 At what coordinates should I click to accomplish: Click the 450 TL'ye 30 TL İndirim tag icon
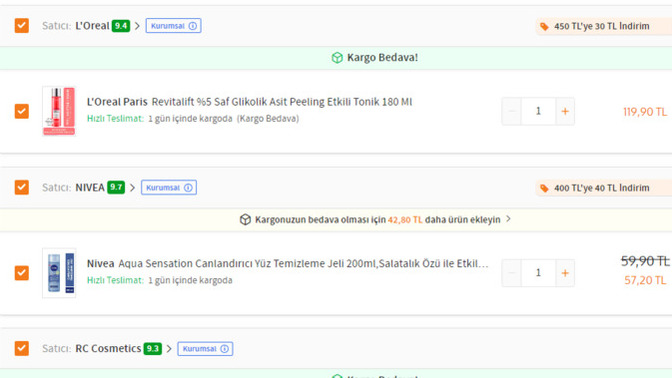coord(544,26)
